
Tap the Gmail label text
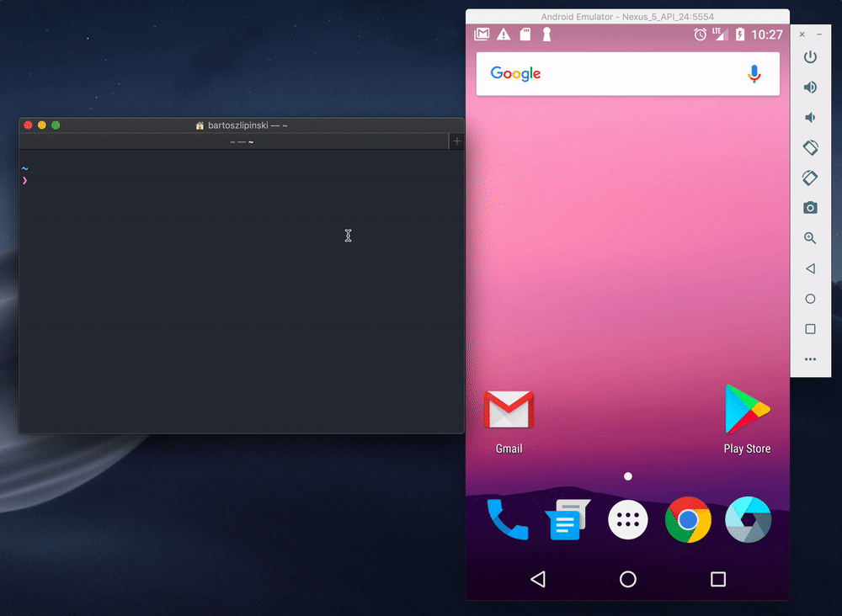coord(509,449)
